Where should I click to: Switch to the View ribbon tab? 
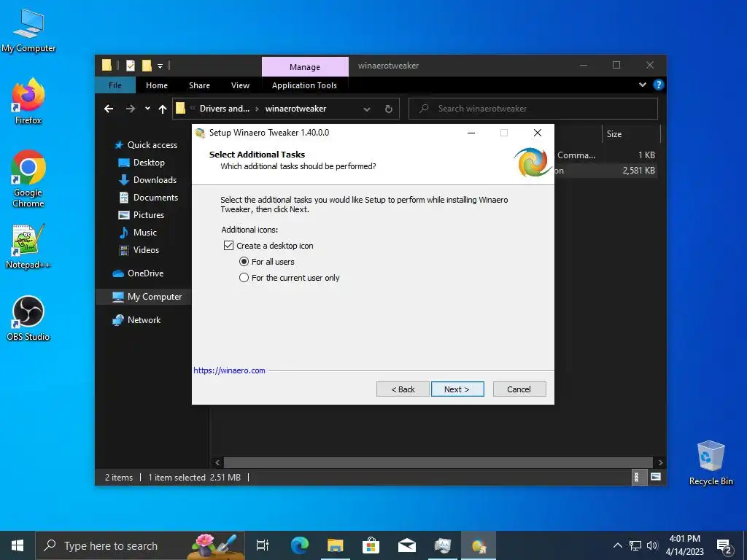click(x=240, y=85)
